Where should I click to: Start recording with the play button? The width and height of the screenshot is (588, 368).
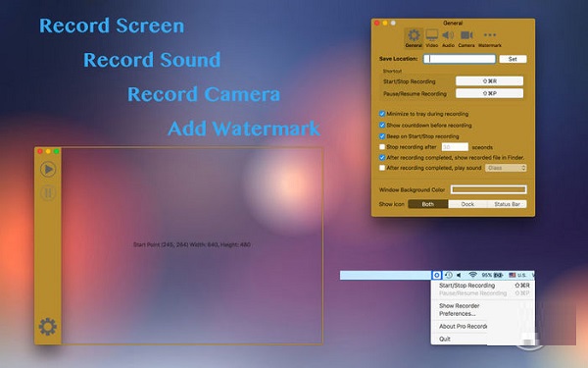coord(48,169)
